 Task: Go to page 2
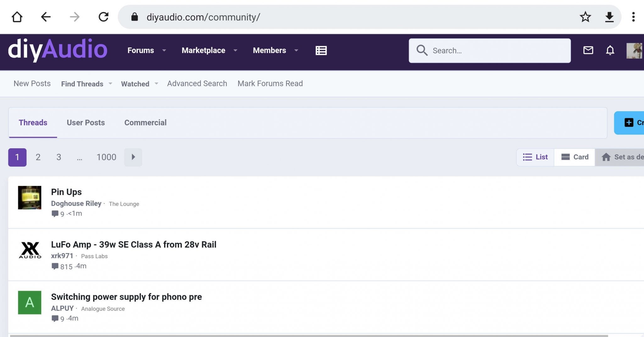[38, 157]
